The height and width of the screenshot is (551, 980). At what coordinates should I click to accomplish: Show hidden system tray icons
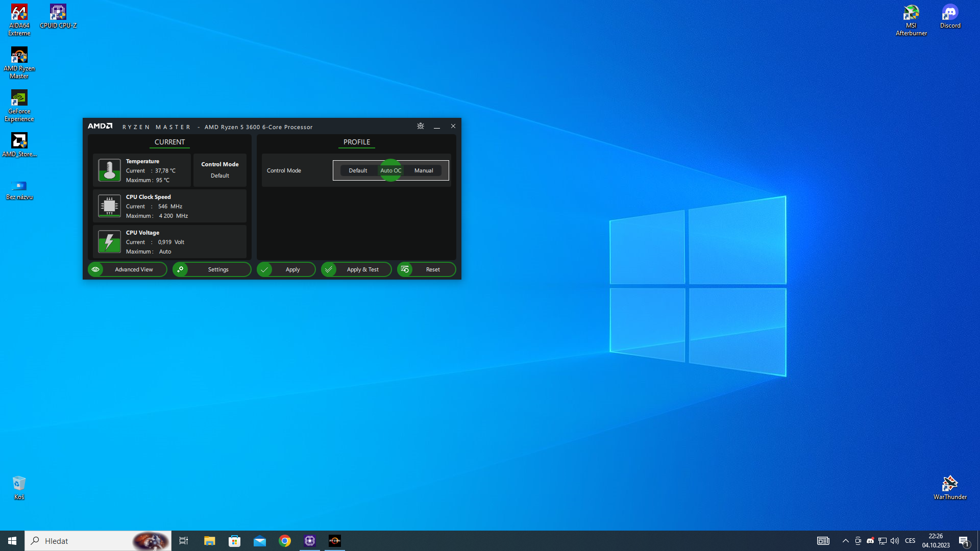click(846, 541)
